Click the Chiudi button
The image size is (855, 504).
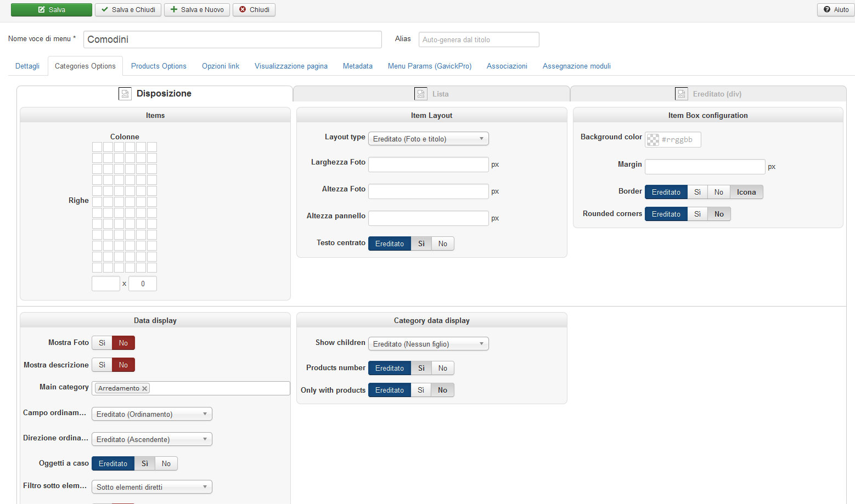(x=254, y=10)
